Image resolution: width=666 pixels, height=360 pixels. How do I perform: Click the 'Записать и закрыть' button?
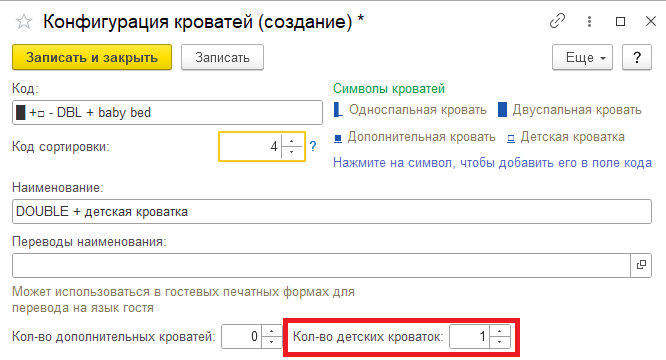92,57
